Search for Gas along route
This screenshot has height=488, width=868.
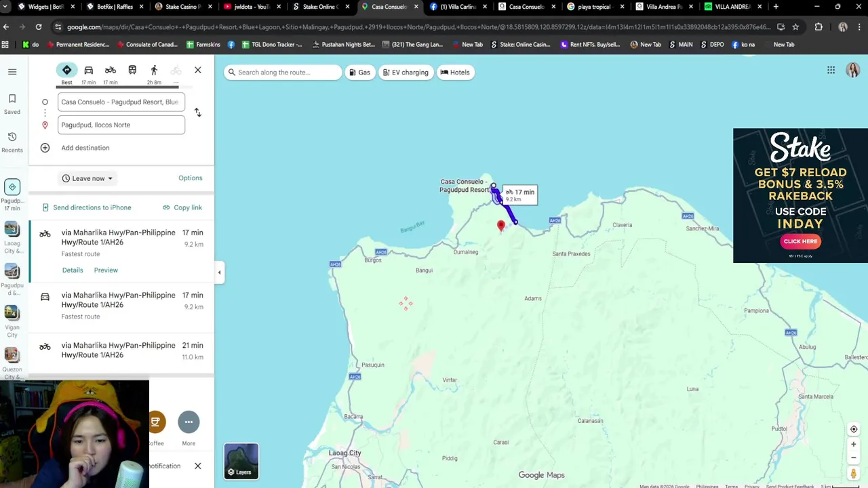(359, 73)
